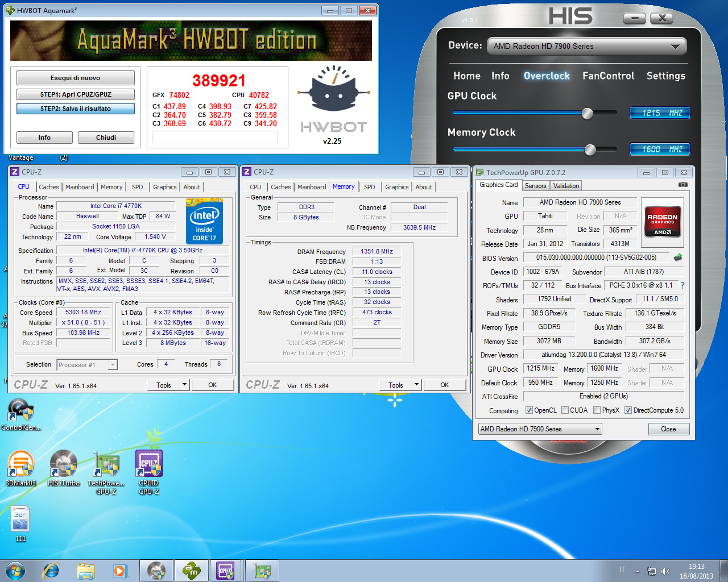728x582 pixels.
Task: Adjust the Memory Clock slider handle
Action: tap(590, 149)
